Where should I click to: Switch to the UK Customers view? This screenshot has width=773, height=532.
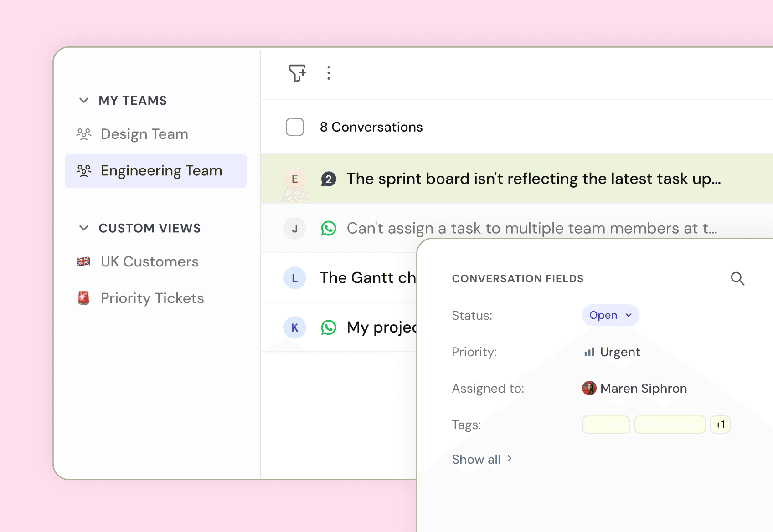[x=149, y=261]
